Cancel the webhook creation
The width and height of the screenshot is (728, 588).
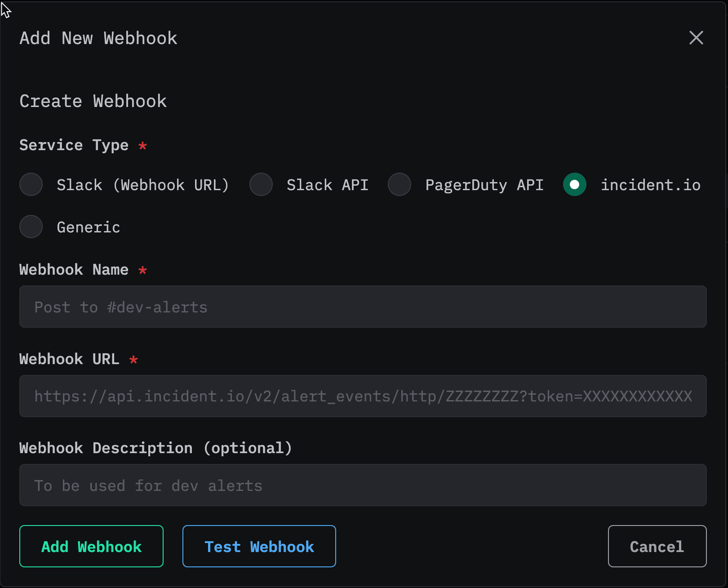657,547
